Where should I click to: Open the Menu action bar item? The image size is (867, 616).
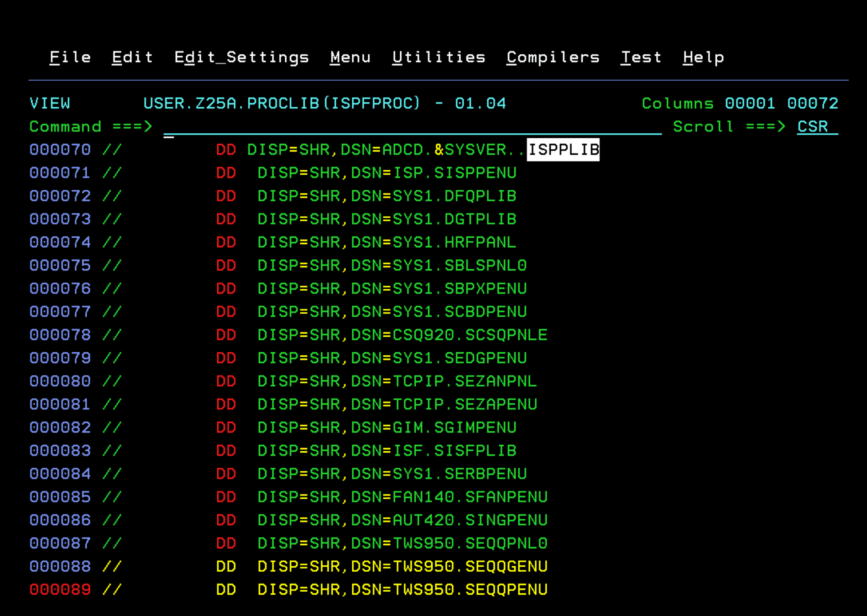click(350, 57)
